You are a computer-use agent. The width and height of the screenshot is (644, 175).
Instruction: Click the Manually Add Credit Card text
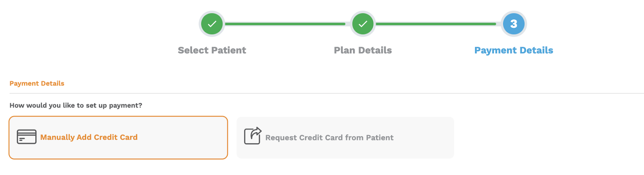pos(89,137)
